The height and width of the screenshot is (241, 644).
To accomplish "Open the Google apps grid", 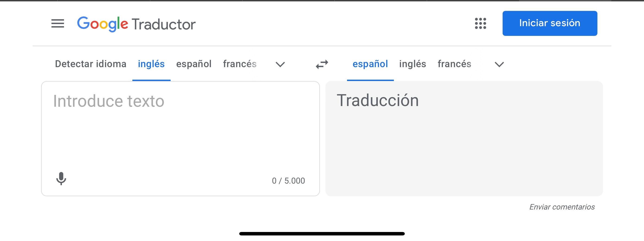I will (480, 23).
